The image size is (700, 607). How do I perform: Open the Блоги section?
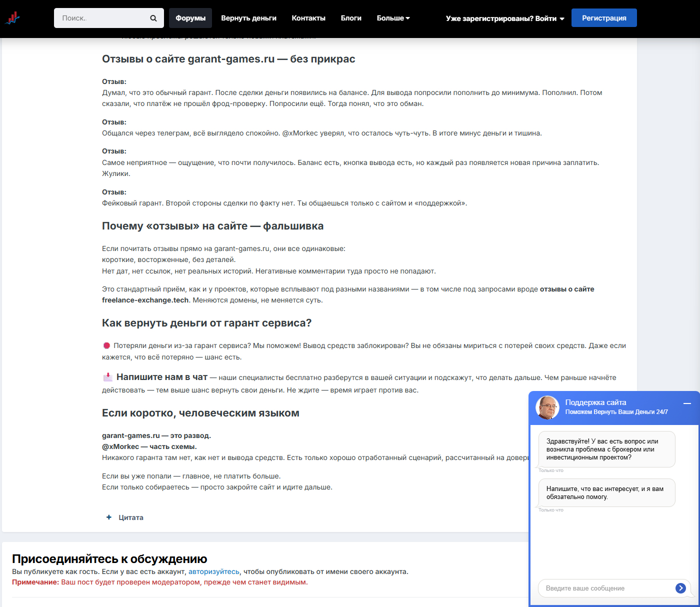pos(351,18)
